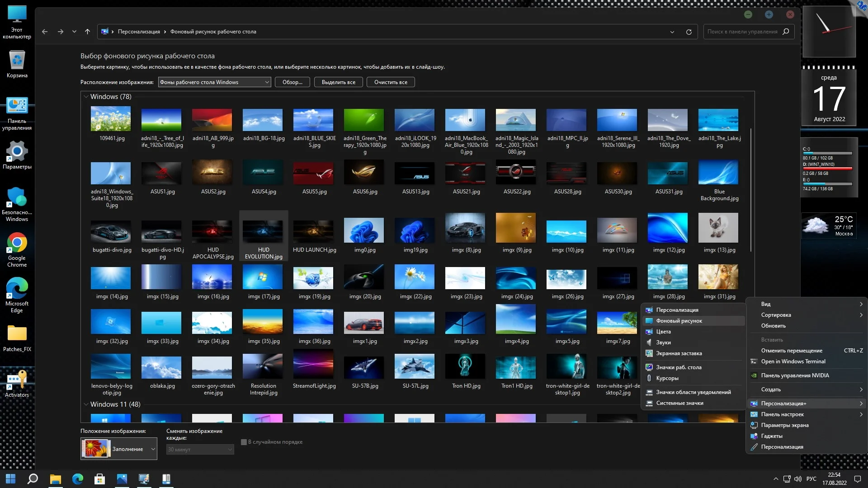The image size is (868, 488).
Task: Open the picture position Fill dropdown
Action: 119,449
